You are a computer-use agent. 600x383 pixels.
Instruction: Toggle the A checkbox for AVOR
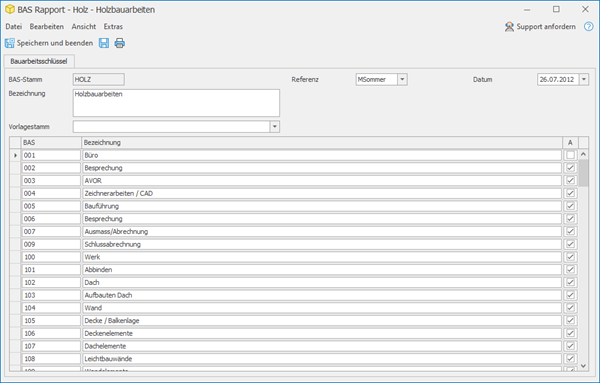pyautogui.click(x=571, y=181)
